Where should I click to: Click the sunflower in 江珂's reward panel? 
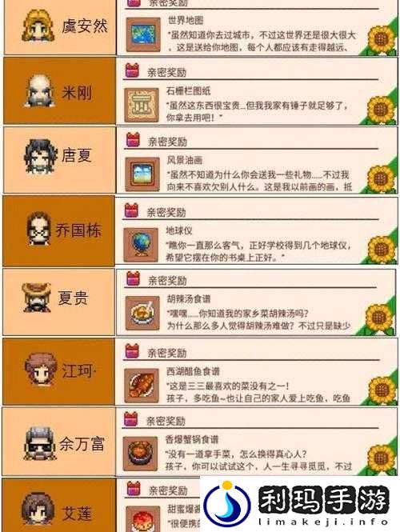click(x=382, y=390)
